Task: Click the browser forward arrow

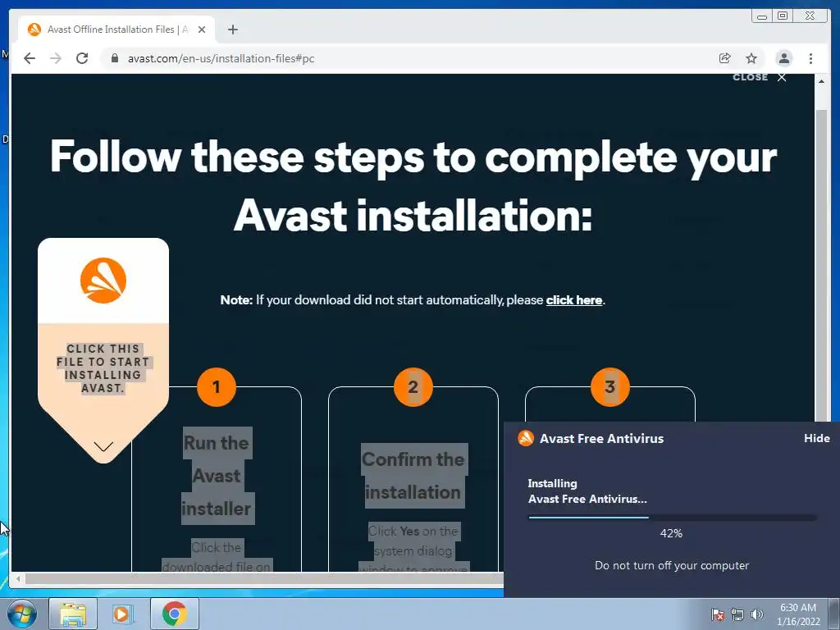Action: click(x=56, y=58)
